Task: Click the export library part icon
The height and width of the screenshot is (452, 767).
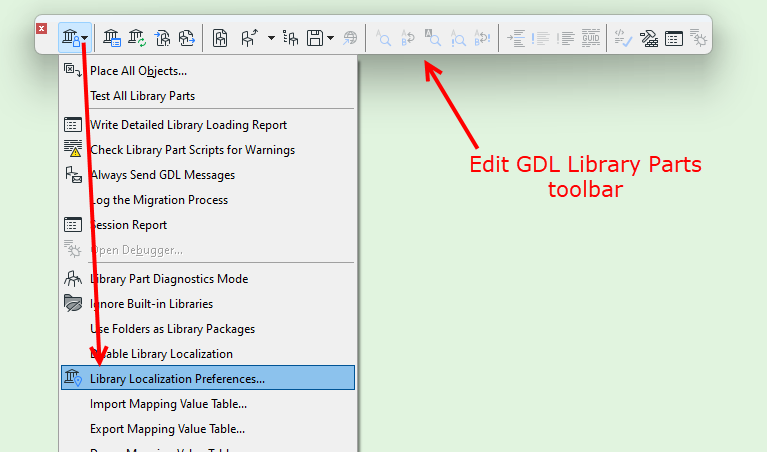Action: point(186,38)
